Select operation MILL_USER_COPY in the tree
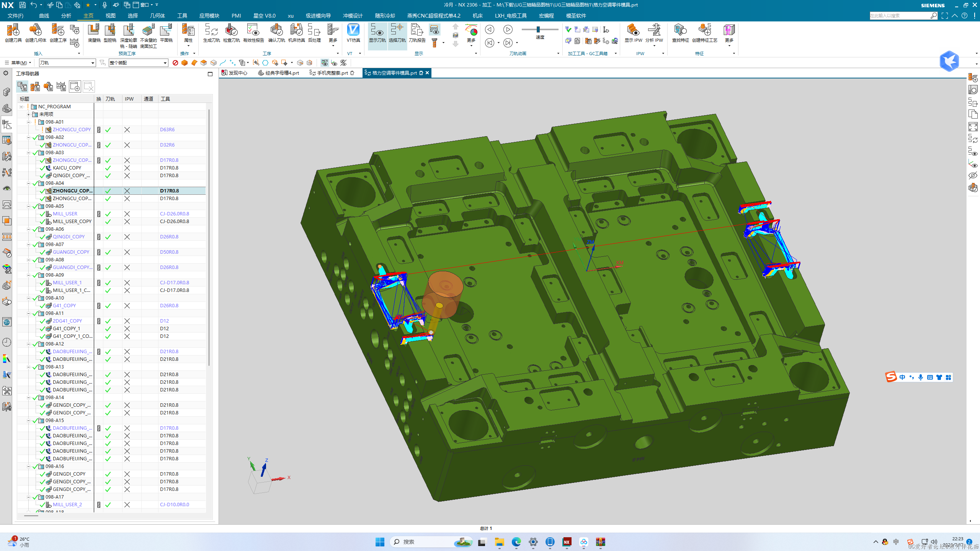This screenshot has width=980, height=551. click(72, 222)
